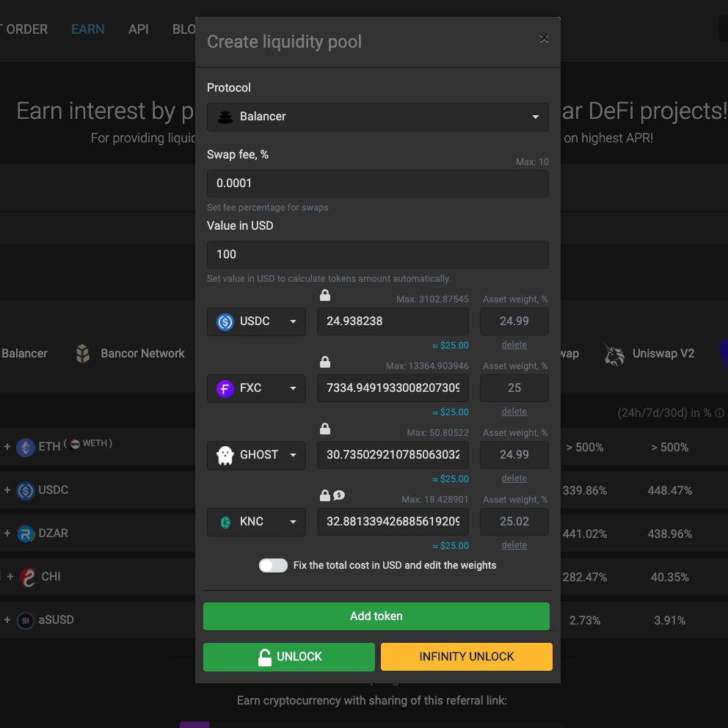Select the Balancer tab in background page
The image size is (728, 728).
click(x=24, y=354)
